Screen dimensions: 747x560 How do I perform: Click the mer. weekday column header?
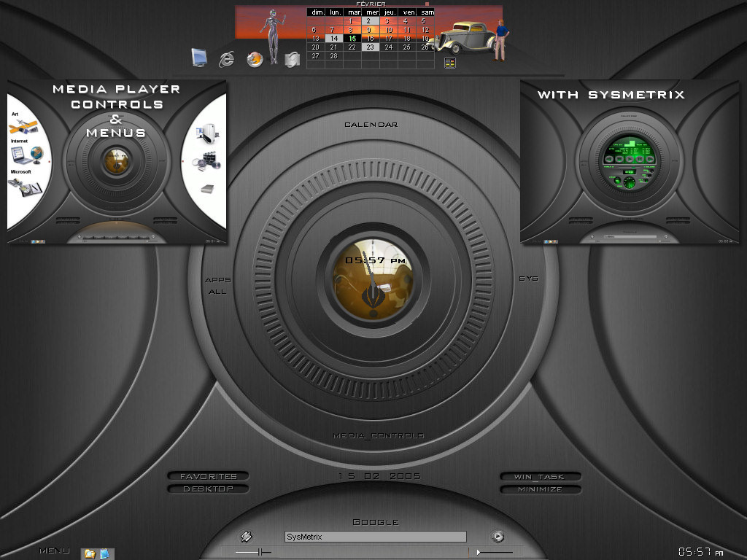(x=372, y=12)
